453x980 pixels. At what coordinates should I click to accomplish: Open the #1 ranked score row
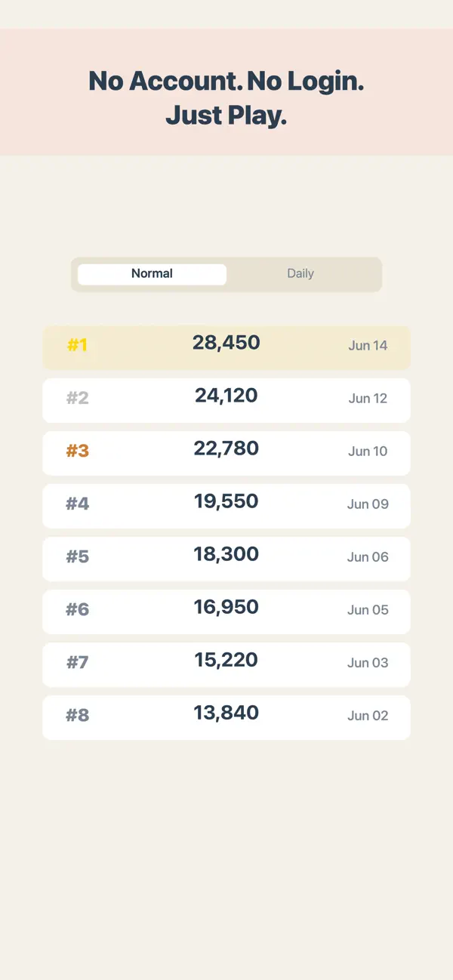[226, 347]
